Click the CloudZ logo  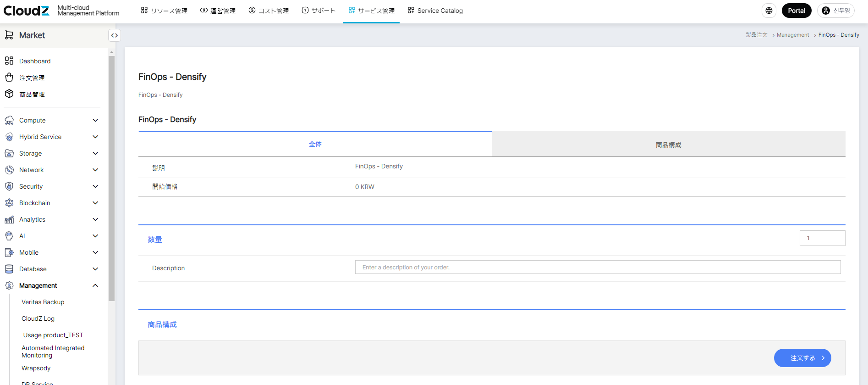26,11
